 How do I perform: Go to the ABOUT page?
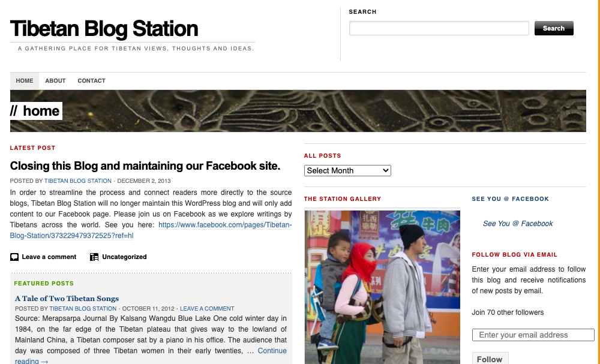[55, 81]
